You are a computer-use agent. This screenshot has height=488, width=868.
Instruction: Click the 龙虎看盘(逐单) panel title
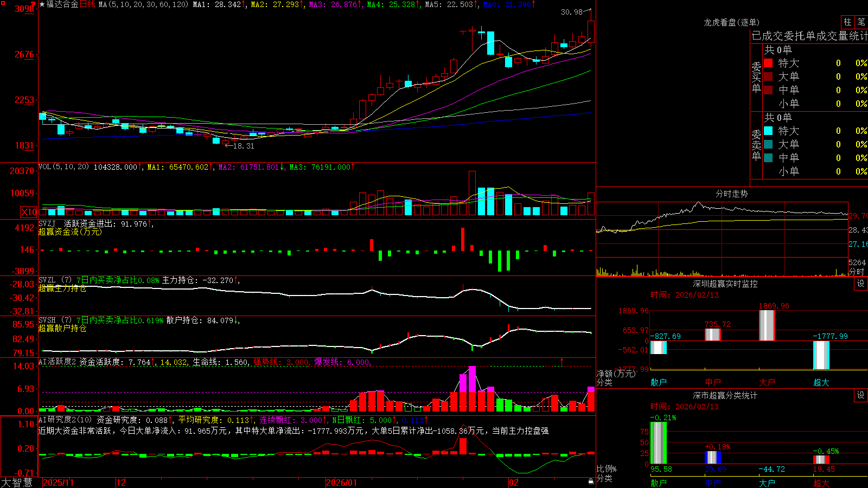click(731, 22)
